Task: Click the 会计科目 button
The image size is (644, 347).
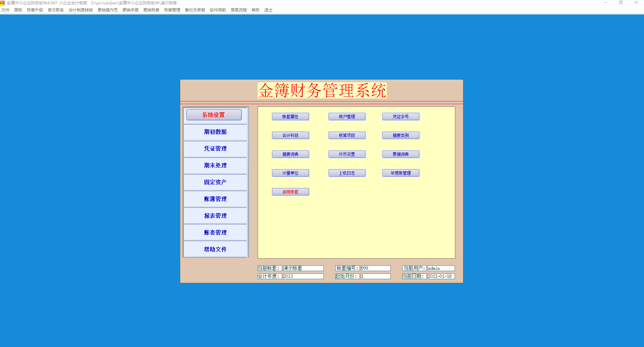Action: 291,135
